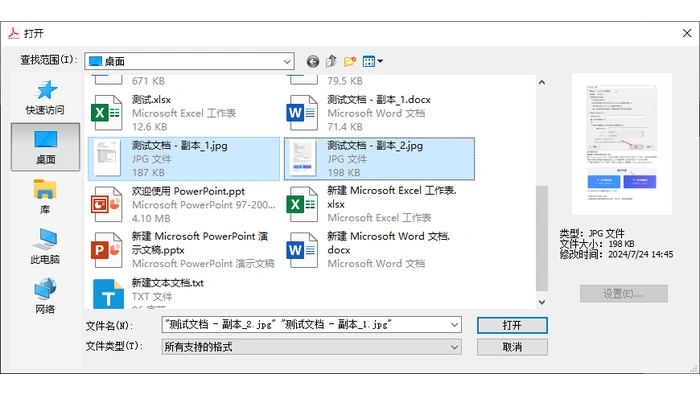Click the 71.4 KB size text
This screenshot has height=395, width=700.
coord(345,127)
